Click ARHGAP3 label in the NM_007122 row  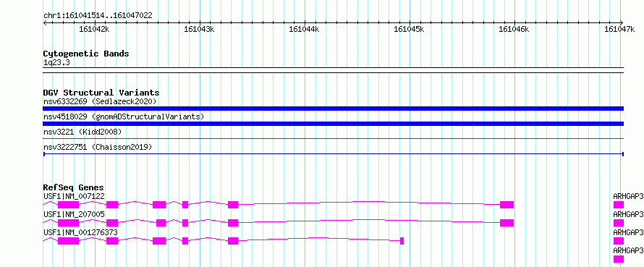coord(628,196)
